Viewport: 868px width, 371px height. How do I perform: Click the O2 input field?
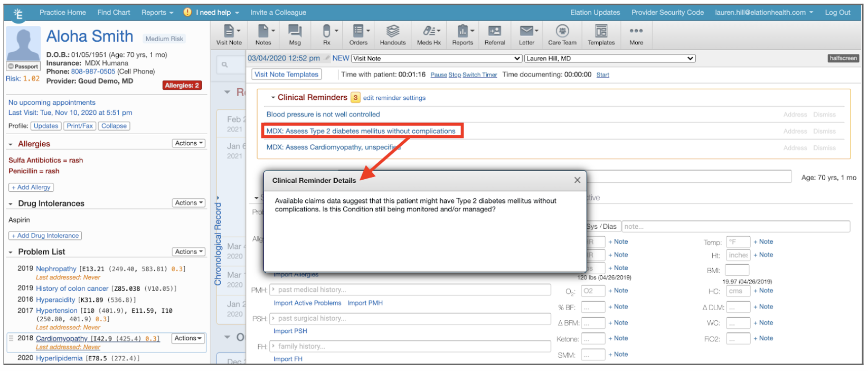click(593, 291)
